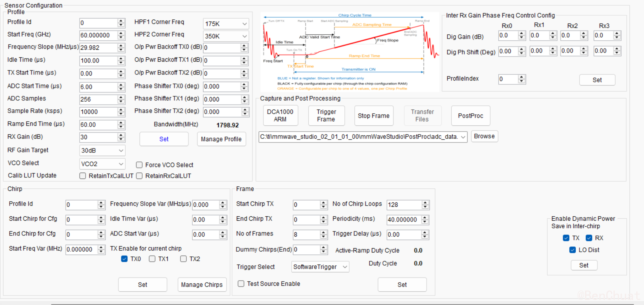Viewport: 644px width, 305px height.
Task: Increment ADC Samples using up arrow
Action: click(121, 97)
